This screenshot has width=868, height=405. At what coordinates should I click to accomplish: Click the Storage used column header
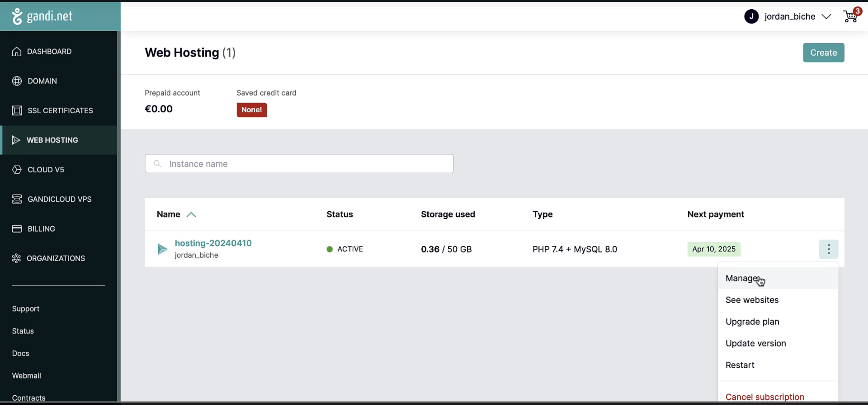(x=448, y=214)
